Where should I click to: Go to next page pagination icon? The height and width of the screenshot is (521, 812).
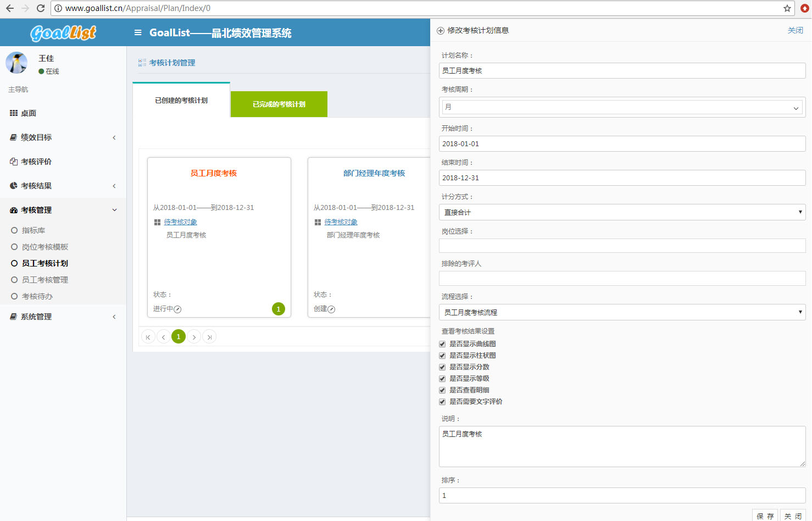[x=194, y=337]
